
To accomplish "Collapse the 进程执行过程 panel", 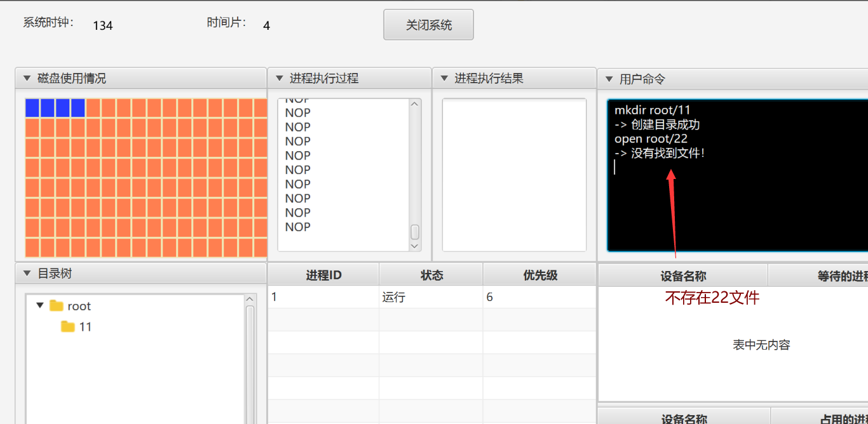I will coord(280,79).
